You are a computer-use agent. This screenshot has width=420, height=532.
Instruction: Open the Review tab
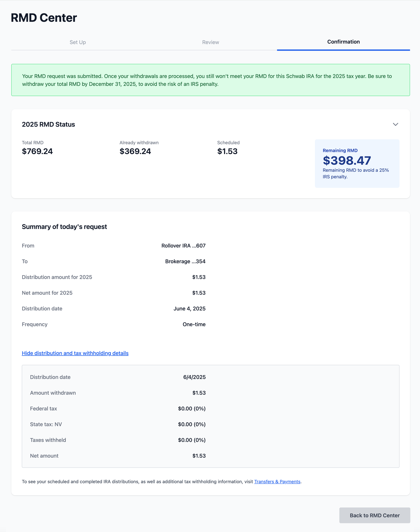point(211,42)
